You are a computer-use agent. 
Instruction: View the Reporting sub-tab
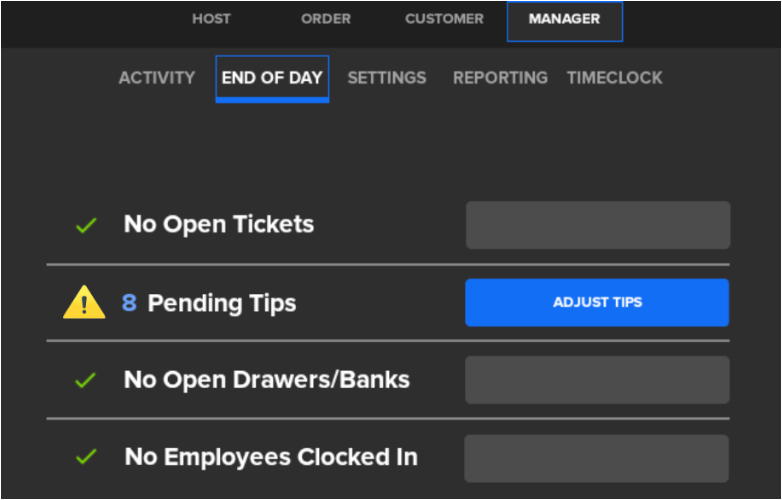[500, 78]
